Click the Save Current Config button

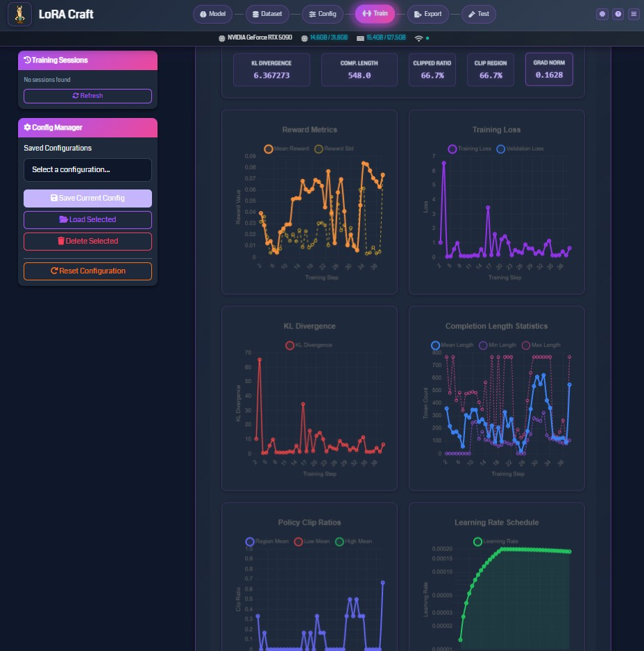pos(87,198)
